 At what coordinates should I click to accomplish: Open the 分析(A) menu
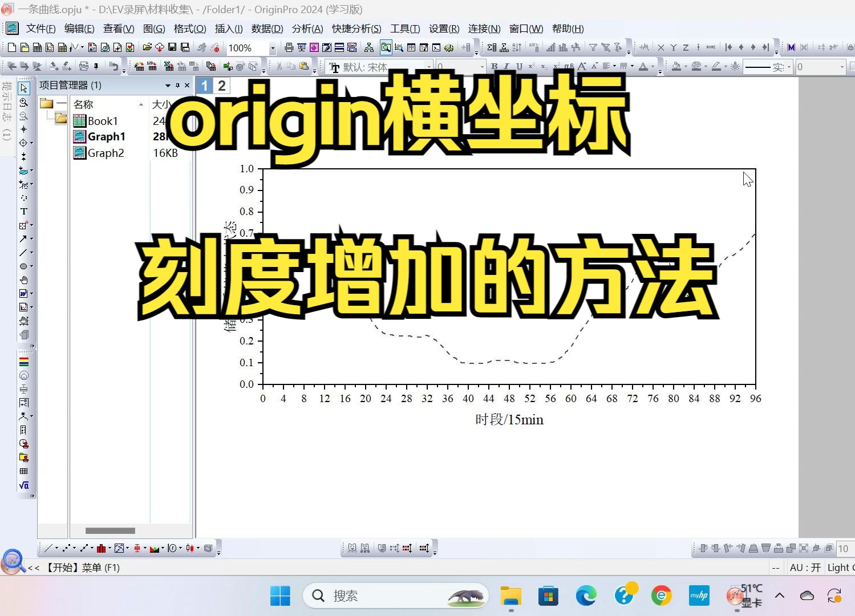click(307, 29)
